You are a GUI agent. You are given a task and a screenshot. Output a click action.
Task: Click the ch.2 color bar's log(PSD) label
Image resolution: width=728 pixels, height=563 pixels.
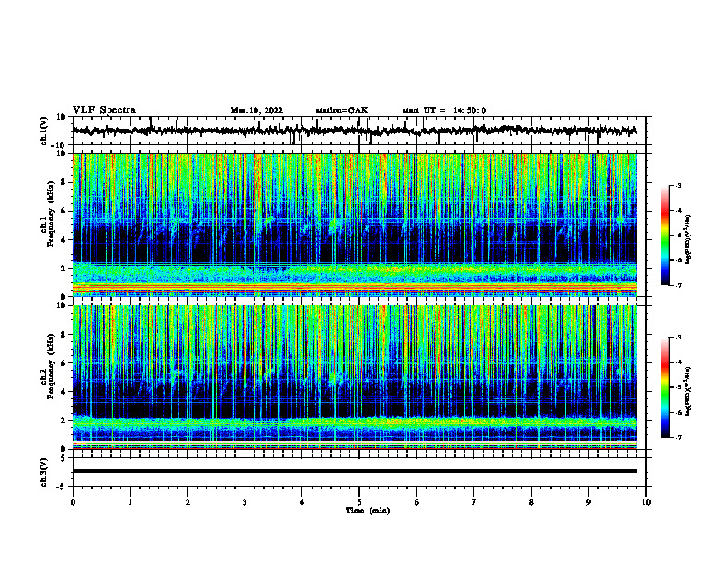point(688,391)
